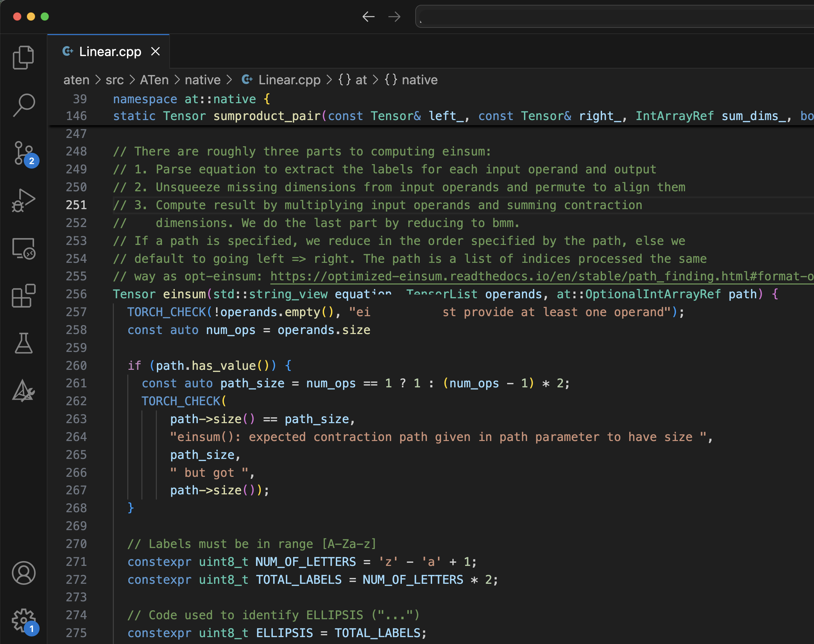Open the Run and Debug view
Screen dimensions: 814x644
(23, 201)
